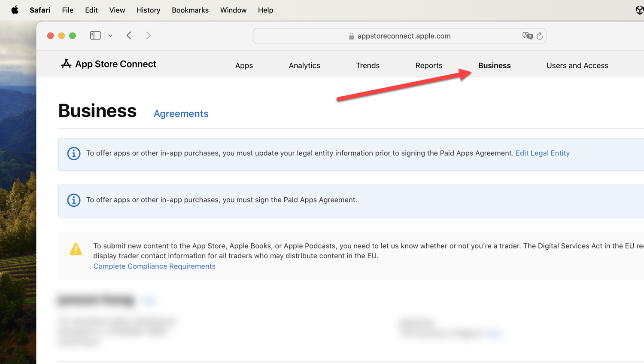
Task: Go back to previous page
Action: coord(129,36)
